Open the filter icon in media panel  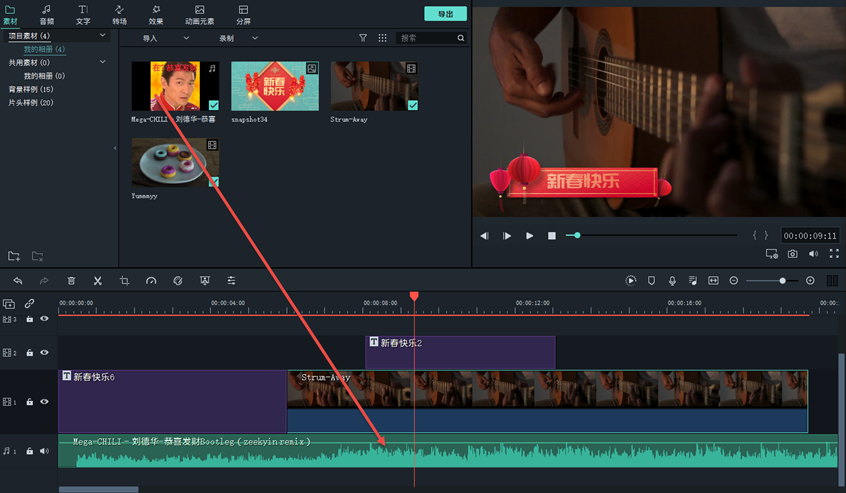coord(363,38)
